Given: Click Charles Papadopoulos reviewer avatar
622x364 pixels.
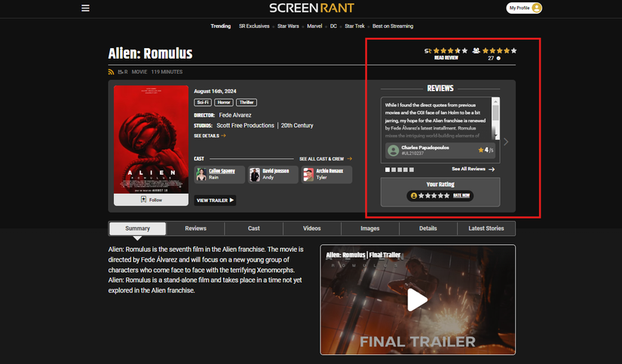Looking at the screenshot, I should (x=393, y=150).
